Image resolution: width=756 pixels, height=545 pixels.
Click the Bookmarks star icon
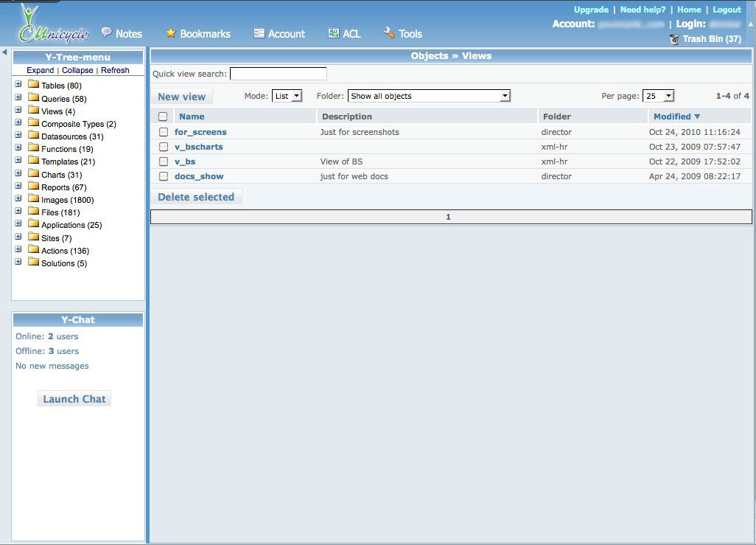tap(171, 33)
